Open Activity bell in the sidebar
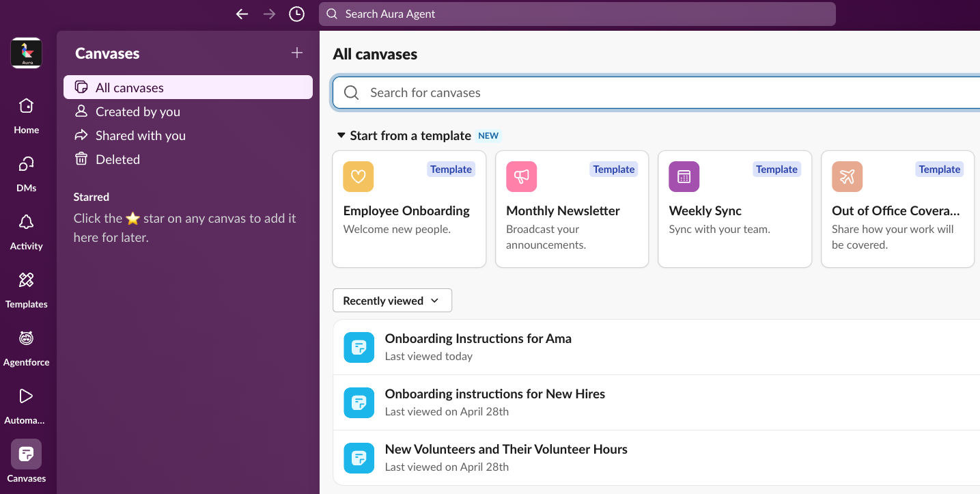This screenshot has height=494, width=980. pyautogui.click(x=27, y=231)
